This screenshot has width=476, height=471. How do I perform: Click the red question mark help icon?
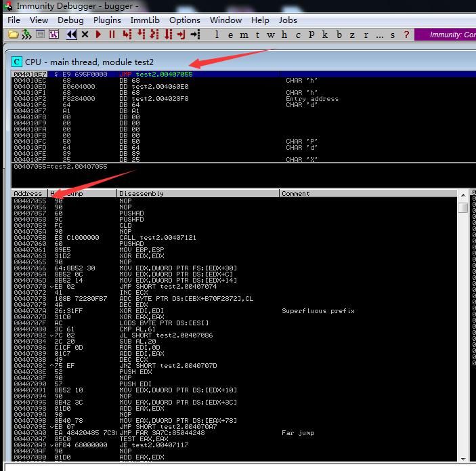click(x=406, y=35)
